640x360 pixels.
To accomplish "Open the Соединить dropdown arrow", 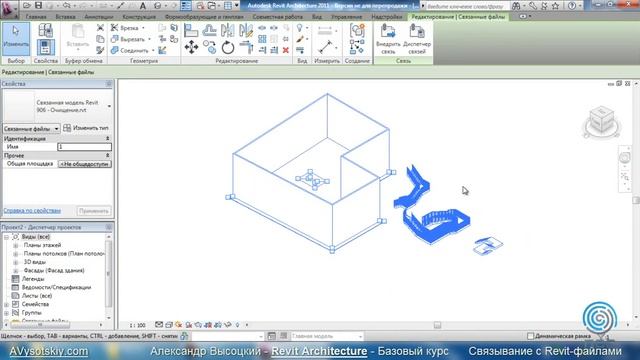I will coord(153,51).
